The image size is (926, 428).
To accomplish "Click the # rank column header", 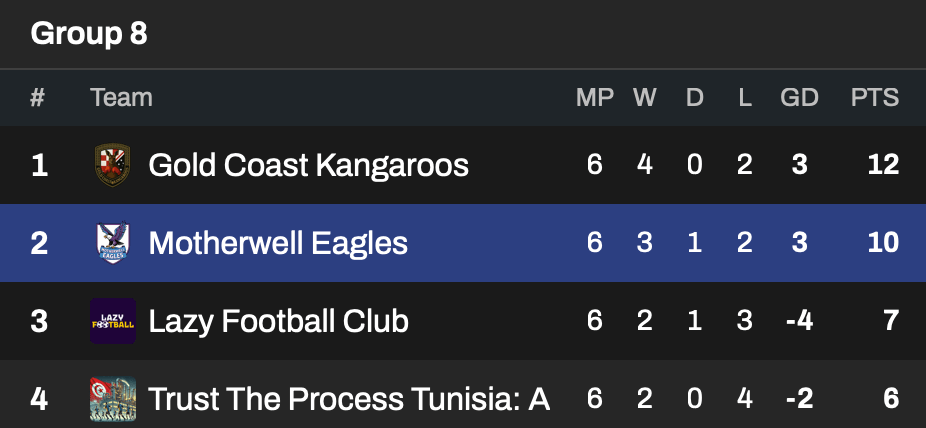I will pyautogui.click(x=38, y=98).
